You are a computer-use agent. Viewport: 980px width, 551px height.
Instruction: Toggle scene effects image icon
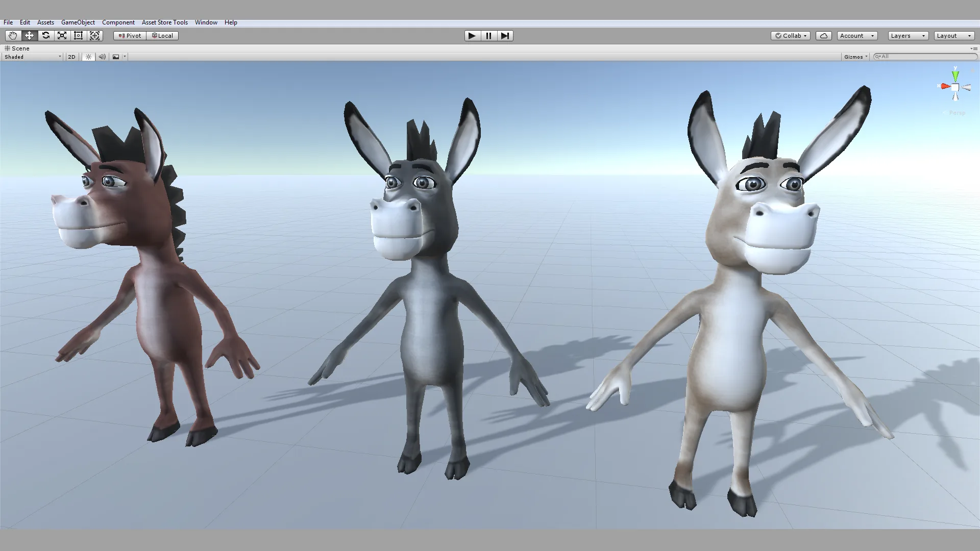(x=116, y=57)
